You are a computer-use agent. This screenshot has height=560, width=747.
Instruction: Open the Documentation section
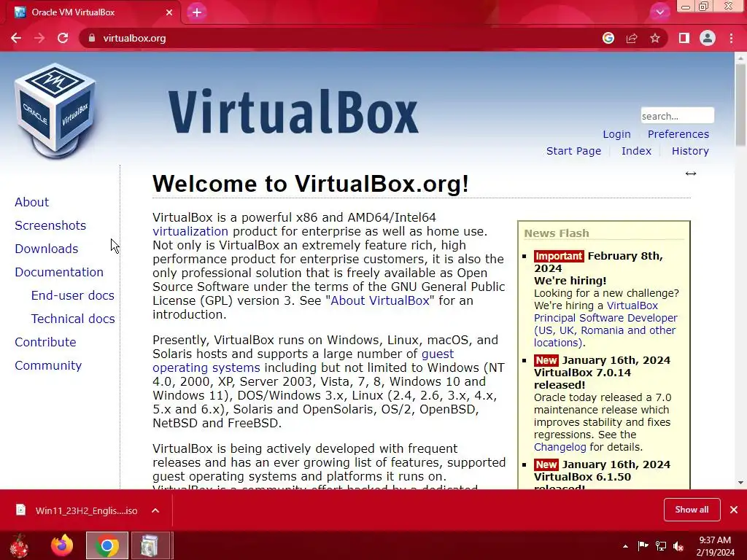tap(58, 272)
